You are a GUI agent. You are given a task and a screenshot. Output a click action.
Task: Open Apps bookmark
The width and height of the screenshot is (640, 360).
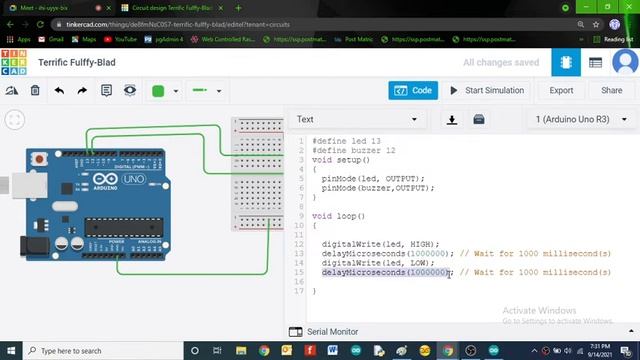[19, 40]
